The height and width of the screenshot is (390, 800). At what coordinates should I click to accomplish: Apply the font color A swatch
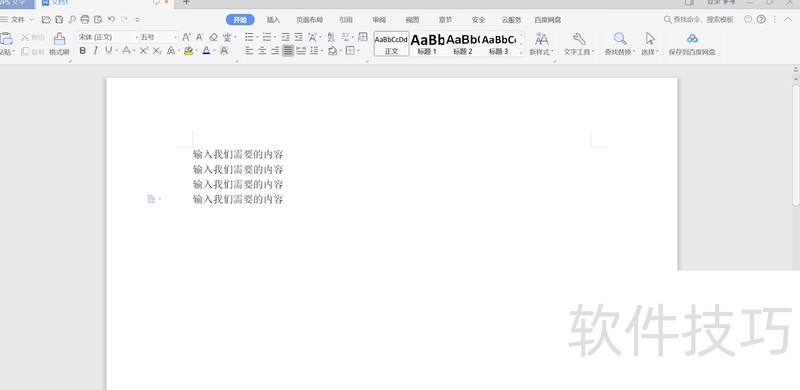pos(206,51)
